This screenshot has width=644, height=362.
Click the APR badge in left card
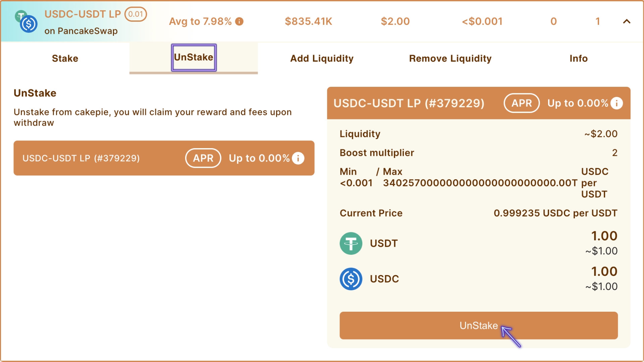(203, 158)
